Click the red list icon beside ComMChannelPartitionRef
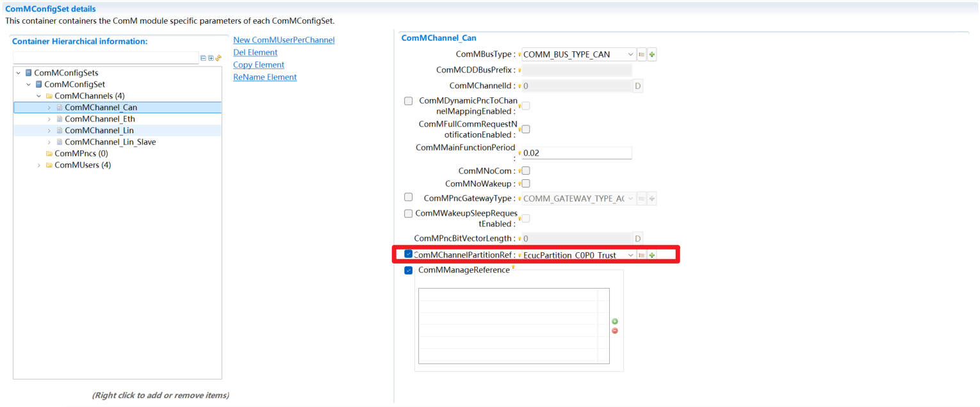Image resolution: width=980 pixels, height=407 pixels. tap(641, 255)
